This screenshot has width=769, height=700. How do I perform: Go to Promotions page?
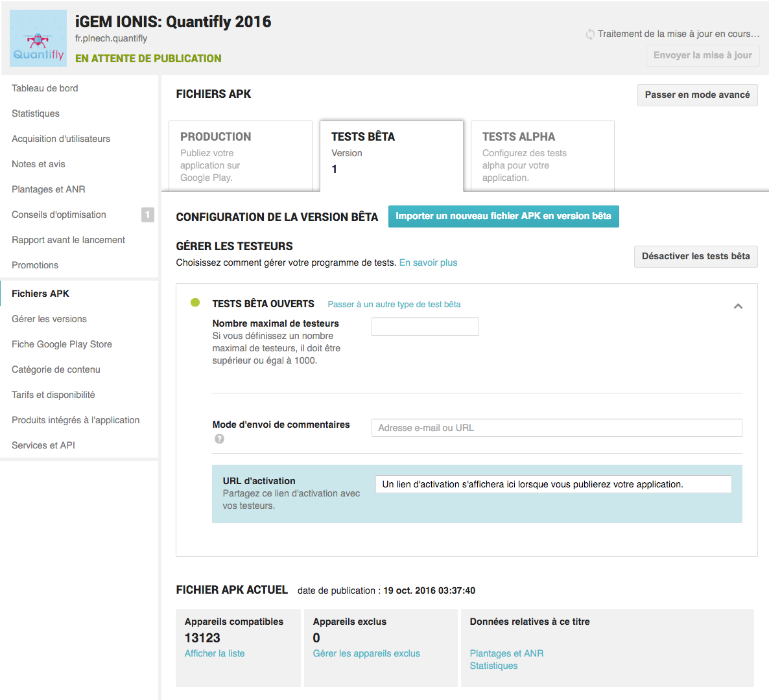click(x=35, y=265)
